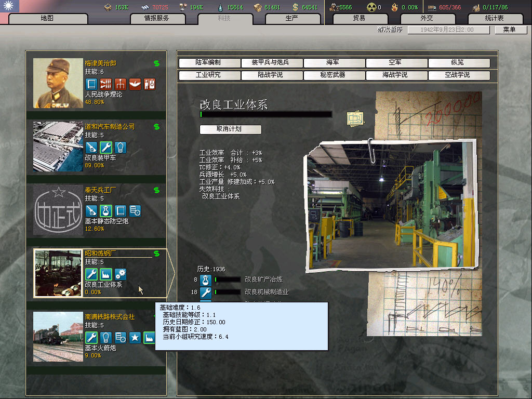Select the 科技 technology tab
The image size is (532, 399).
(x=225, y=18)
